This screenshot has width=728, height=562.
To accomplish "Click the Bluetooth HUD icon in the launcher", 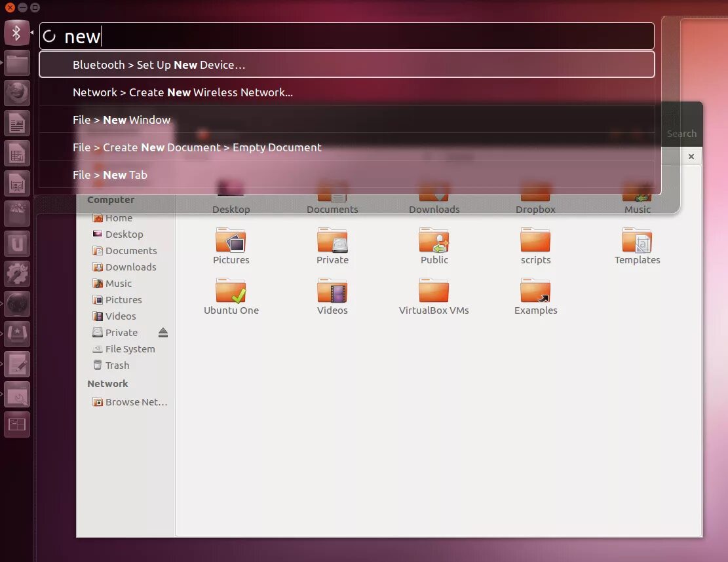I will 17,33.
